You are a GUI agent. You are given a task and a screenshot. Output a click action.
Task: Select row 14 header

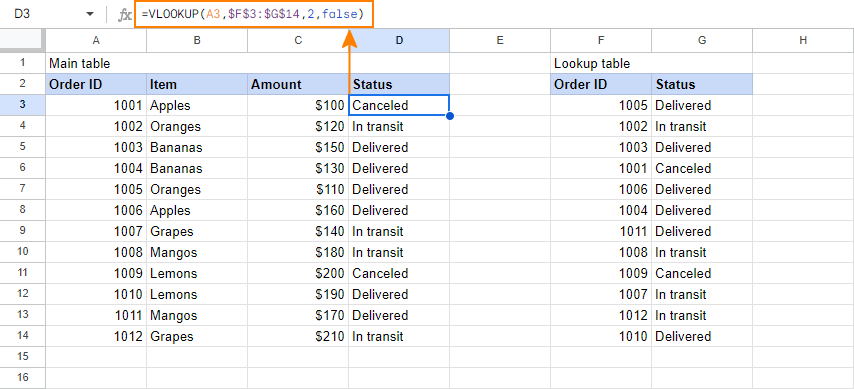click(x=22, y=336)
